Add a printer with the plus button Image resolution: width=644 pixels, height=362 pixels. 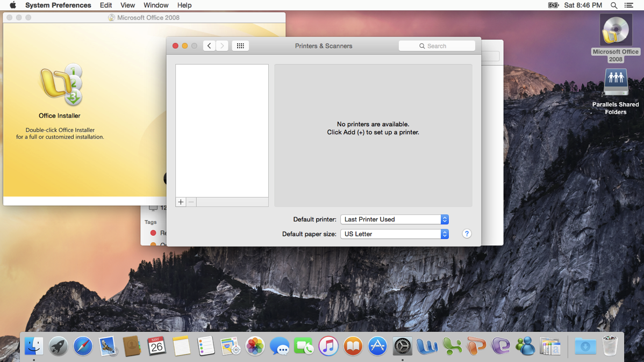(x=181, y=202)
